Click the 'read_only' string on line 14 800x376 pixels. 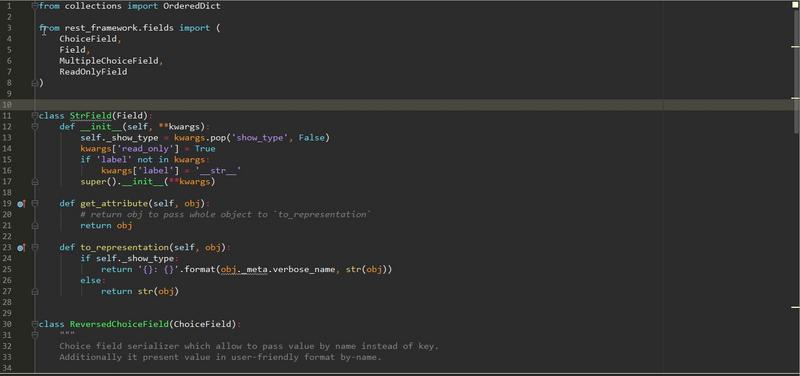click(x=148, y=148)
